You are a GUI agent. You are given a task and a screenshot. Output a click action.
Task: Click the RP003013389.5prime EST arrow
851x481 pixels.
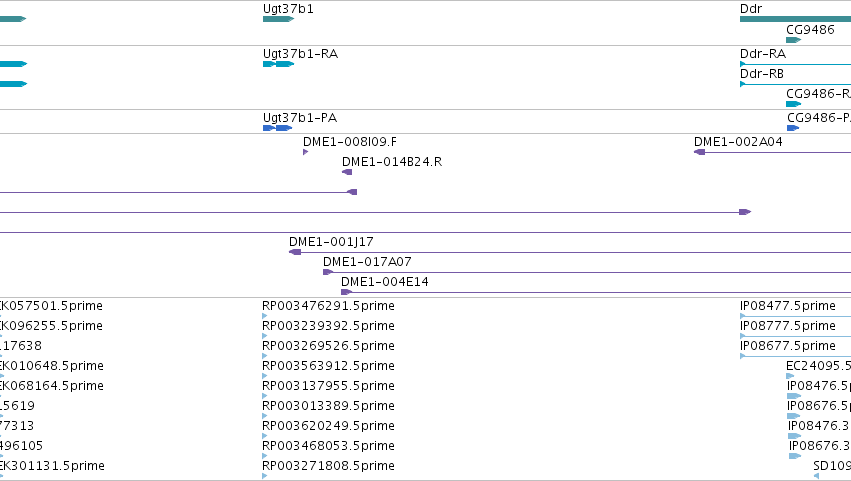tap(265, 416)
